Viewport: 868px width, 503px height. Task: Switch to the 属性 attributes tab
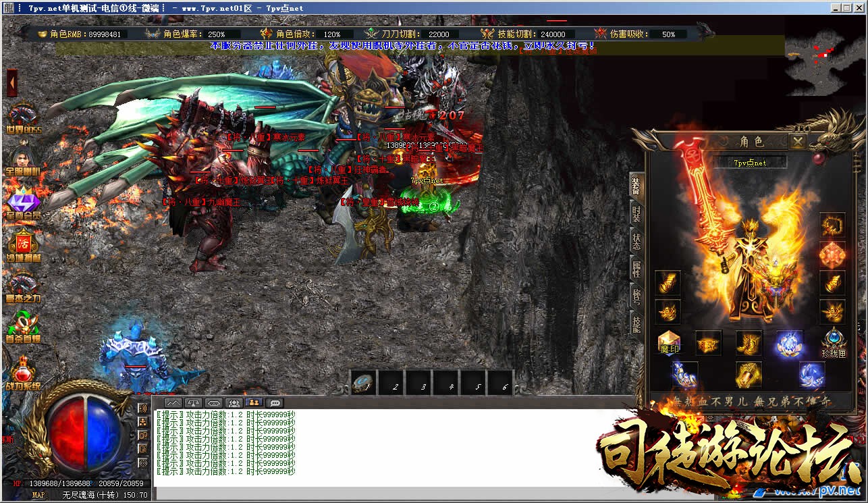point(636,269)
